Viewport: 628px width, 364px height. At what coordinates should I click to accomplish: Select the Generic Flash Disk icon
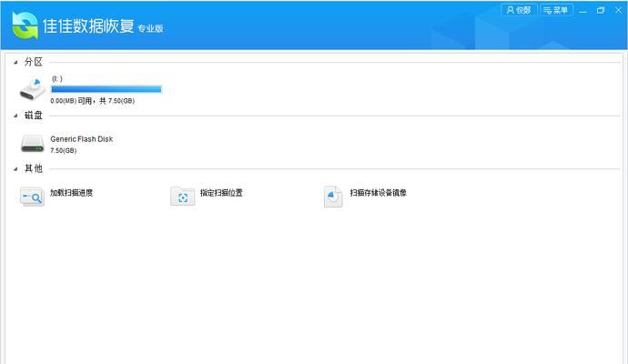pos(33,144)
